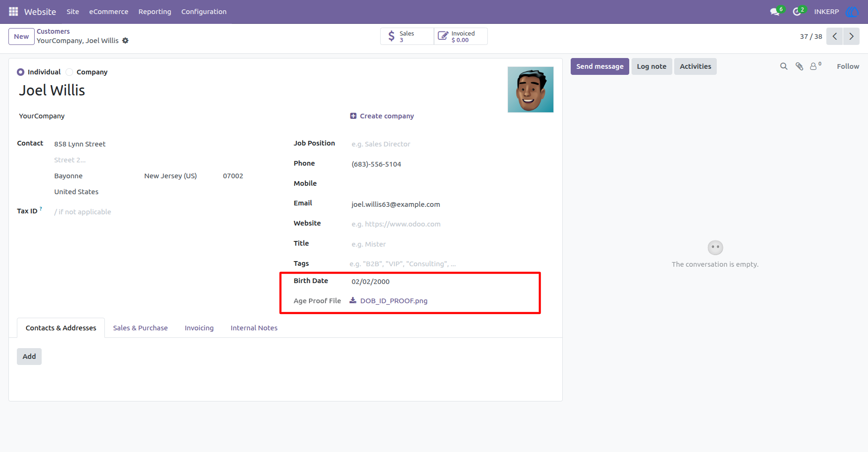Image resolution: width=868 pixels, height=452 pixels.
Task: Click the download icon for DOB_ID_PROOF.png
Action: pyautogui.click(x=353, y=300)
